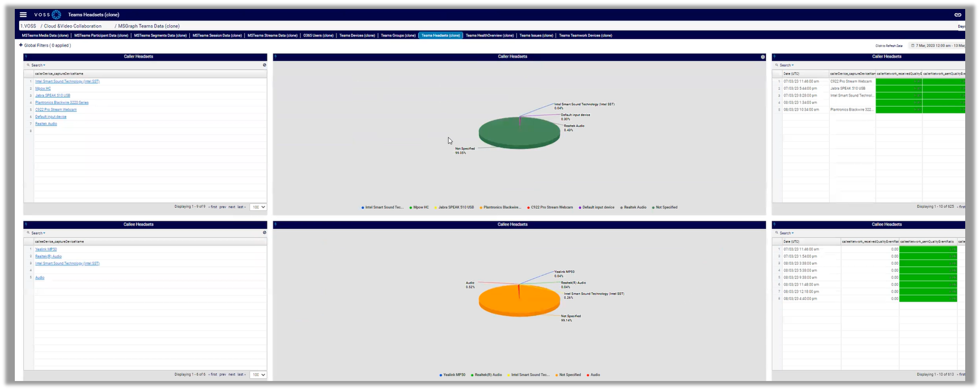Open the hamburger navigation menu
Image resolution: width=980 pixels, height=390 pixels.
[x=23, y=15]
